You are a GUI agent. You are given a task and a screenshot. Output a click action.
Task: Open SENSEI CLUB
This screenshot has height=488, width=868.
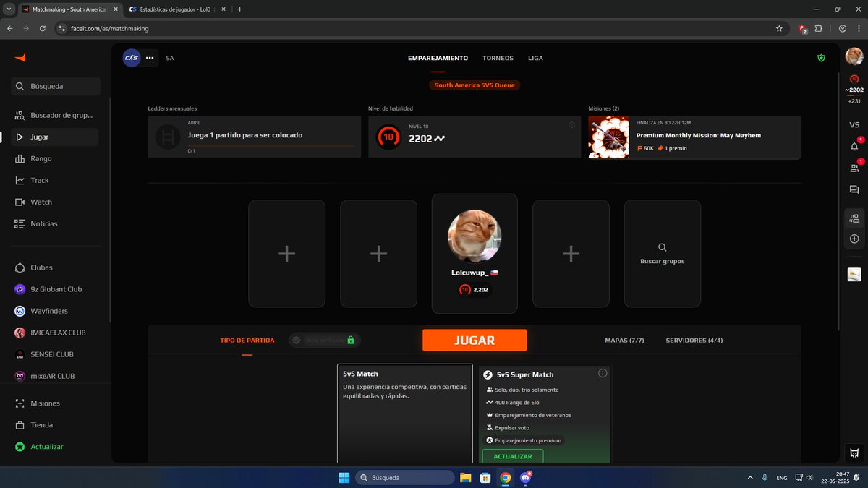[56, 354]
